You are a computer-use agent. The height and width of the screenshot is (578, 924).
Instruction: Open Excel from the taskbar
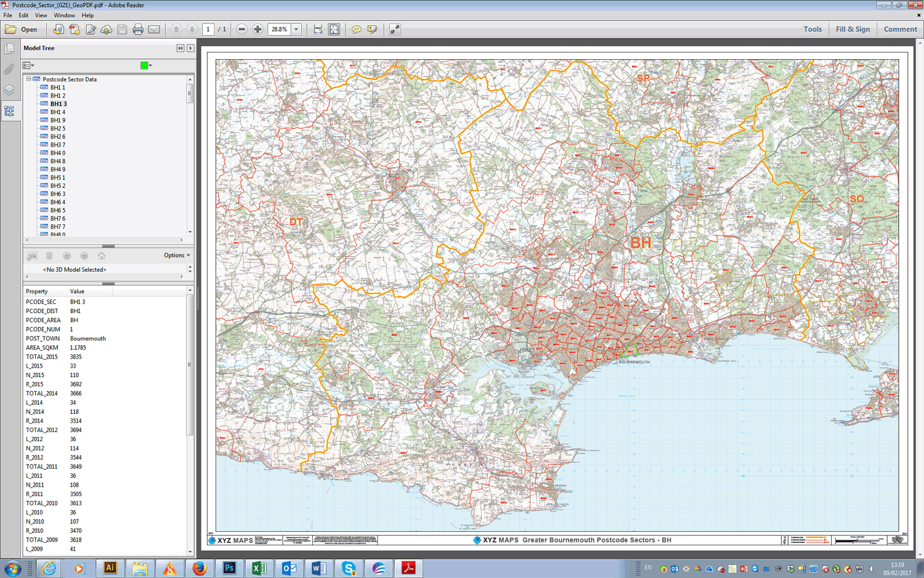tap(259, 568)
